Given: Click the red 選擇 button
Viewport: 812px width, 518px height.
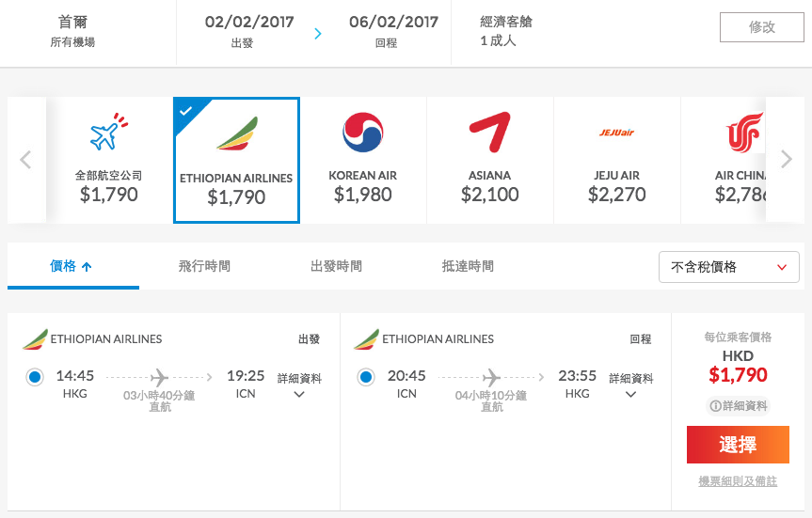Looking at the screenshot, I should click(738, 445).
